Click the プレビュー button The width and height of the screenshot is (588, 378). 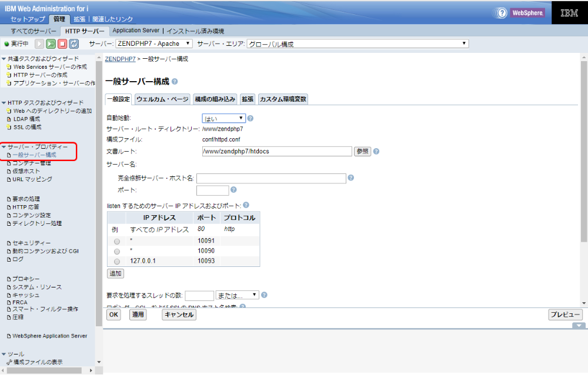(565, 315)
